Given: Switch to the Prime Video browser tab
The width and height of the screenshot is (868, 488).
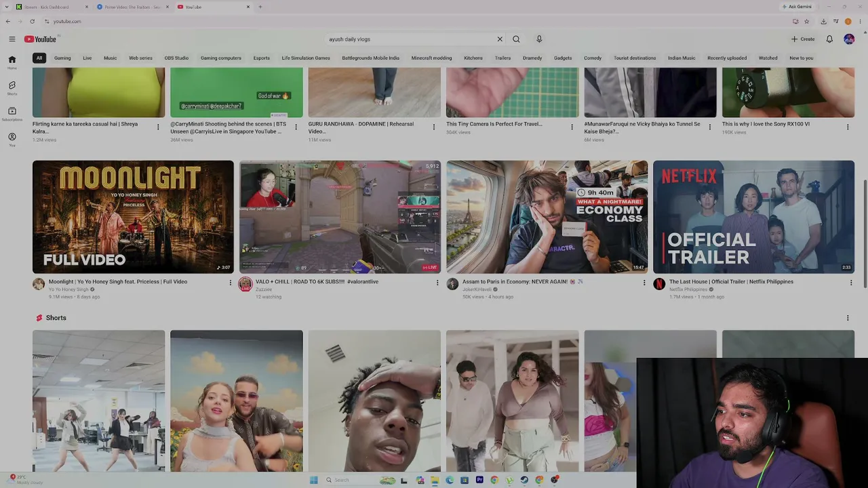Looking at the screenshot, I should point(132,7).
